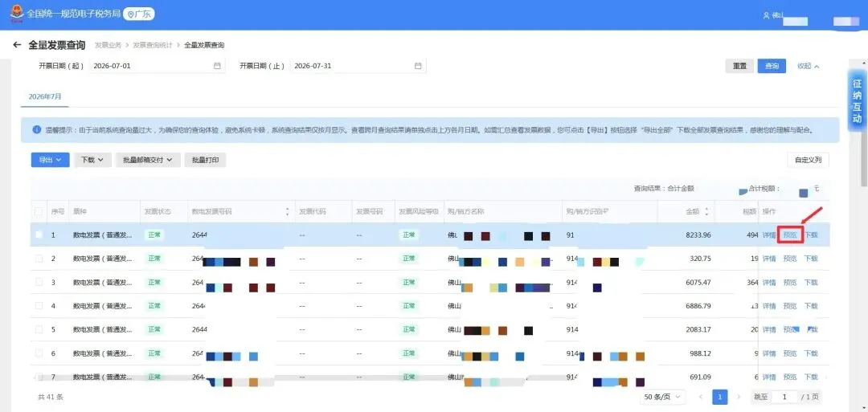868x412 pixels.
Task: Click the amount 2083.17 cell
Action: (698, 330)
